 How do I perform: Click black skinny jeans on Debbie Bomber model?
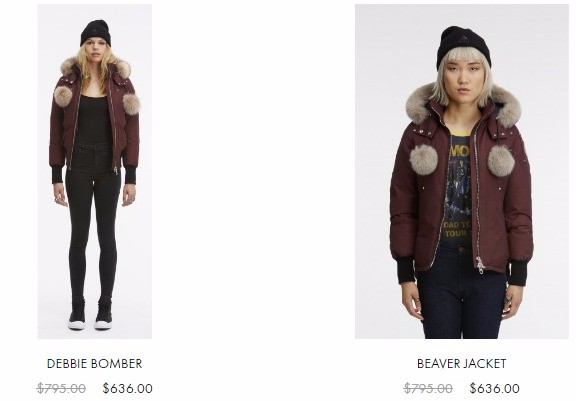(x=93, y=220)
